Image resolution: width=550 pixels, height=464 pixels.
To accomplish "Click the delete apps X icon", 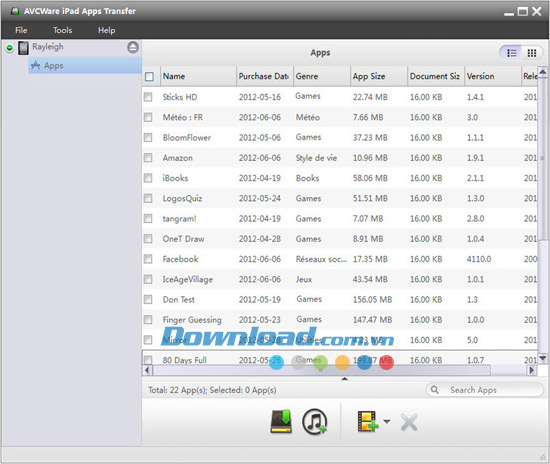I will point(409,422).
